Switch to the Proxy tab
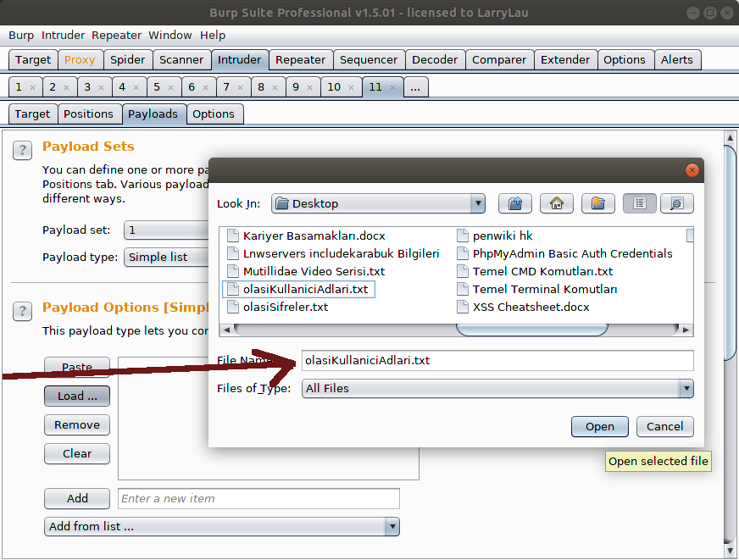 click(x=80, y=60)
